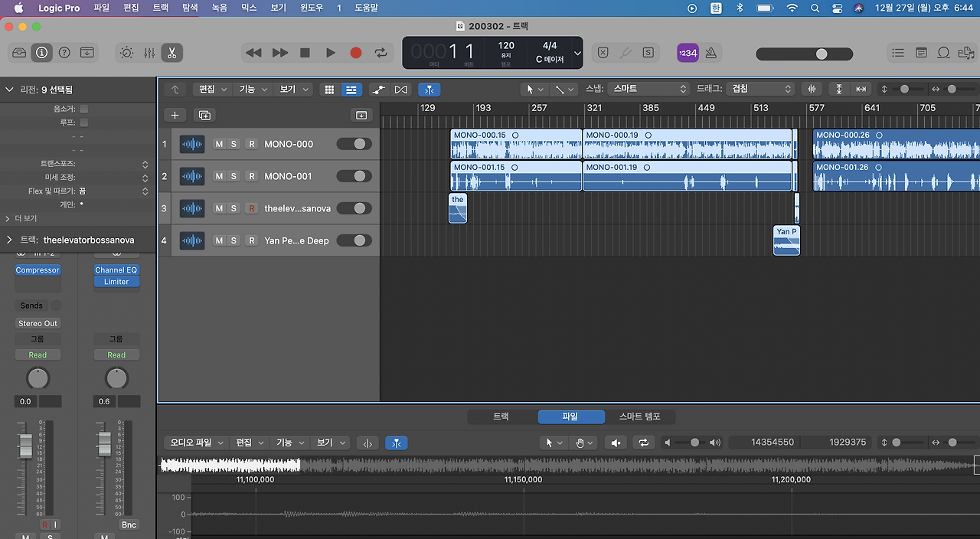Screen dimensions: 980x539
Task: Toggle record enable on theelevatorbossanova track
Action: (251, 208)
